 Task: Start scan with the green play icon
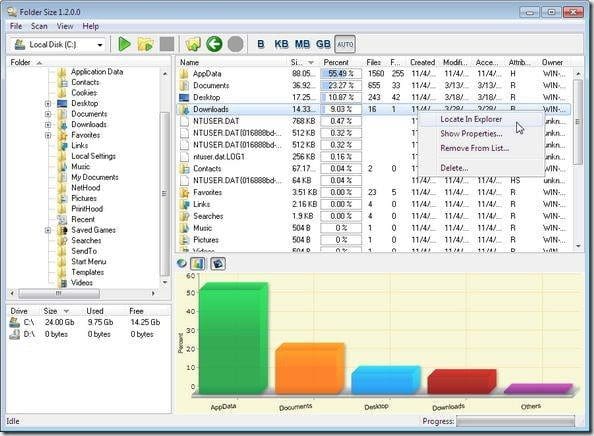coord(124,44)
